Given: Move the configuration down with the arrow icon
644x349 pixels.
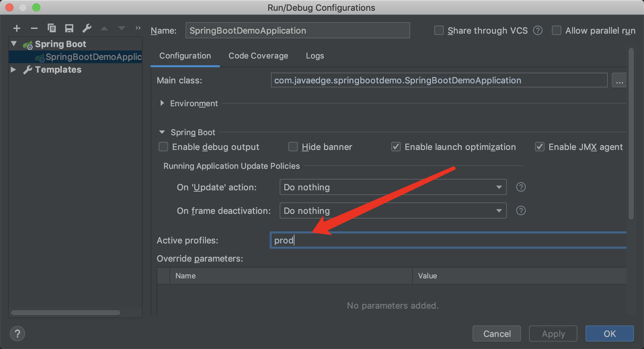Looking at the screenshot, I should pos(122,28).
